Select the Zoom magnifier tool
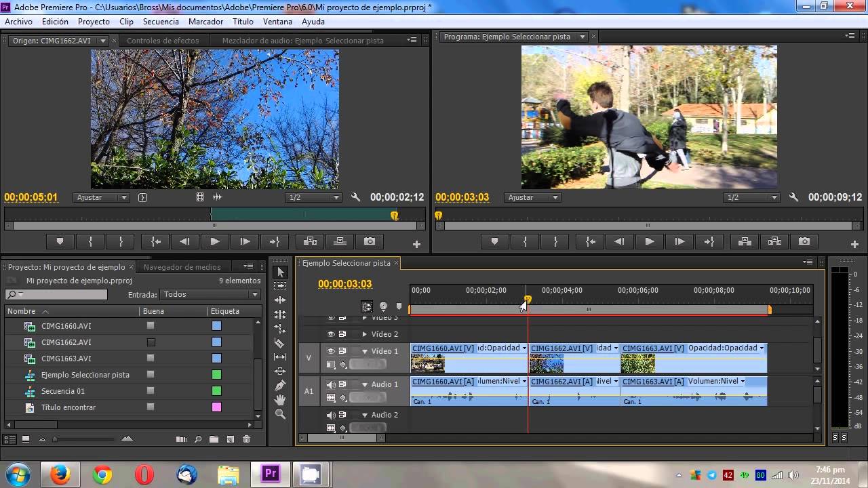 click(x=281, y=414)
